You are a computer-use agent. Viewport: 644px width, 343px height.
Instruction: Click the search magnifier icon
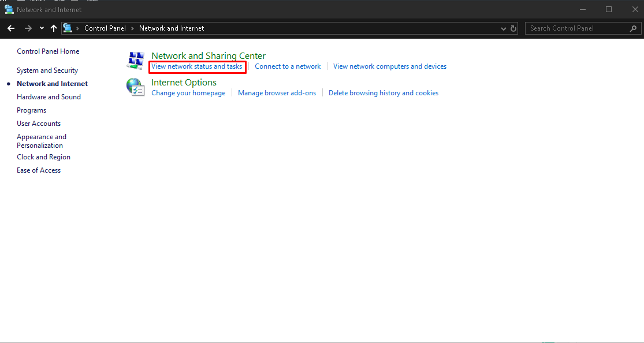click(x=633, y=28)
